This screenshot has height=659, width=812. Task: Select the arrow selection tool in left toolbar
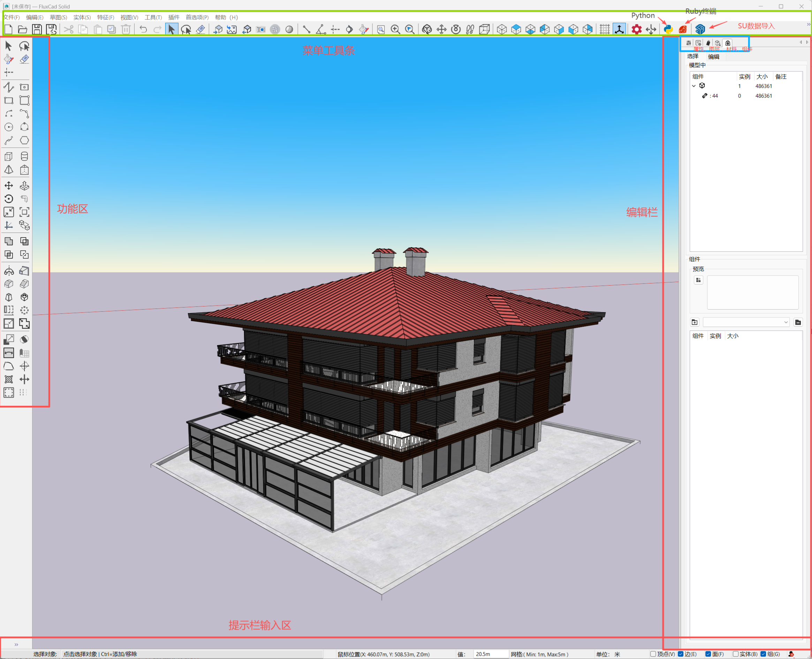click(x=8, y=46)
